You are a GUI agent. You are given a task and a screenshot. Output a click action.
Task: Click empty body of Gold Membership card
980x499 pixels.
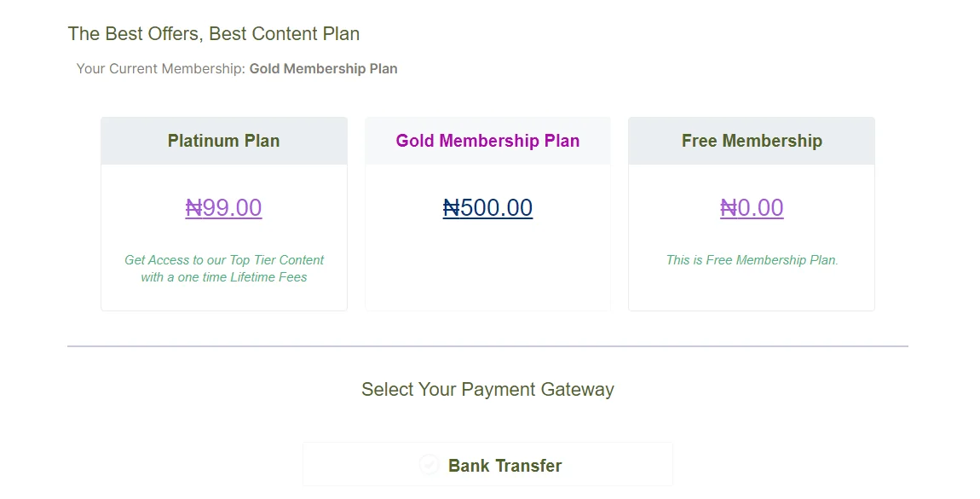(487, 269)
